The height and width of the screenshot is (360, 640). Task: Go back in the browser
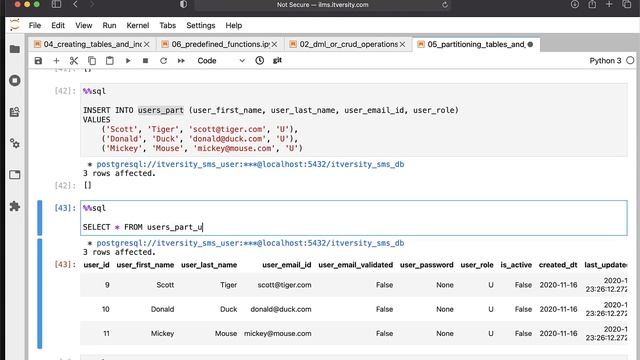(x=75, y=4)
